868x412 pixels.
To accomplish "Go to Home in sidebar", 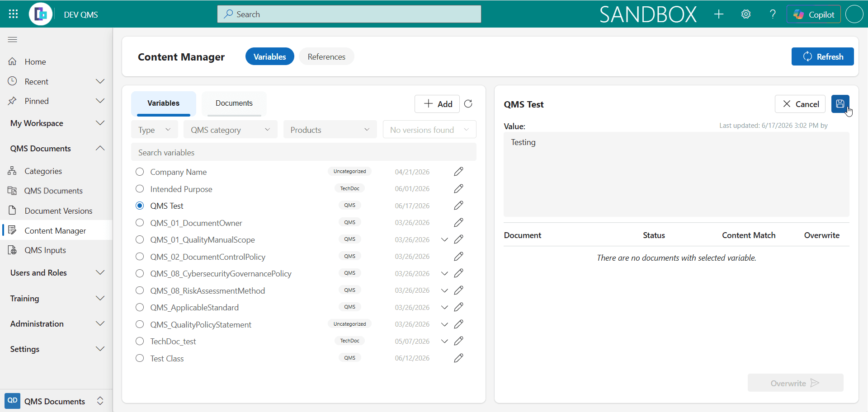I will pos(57,61).
